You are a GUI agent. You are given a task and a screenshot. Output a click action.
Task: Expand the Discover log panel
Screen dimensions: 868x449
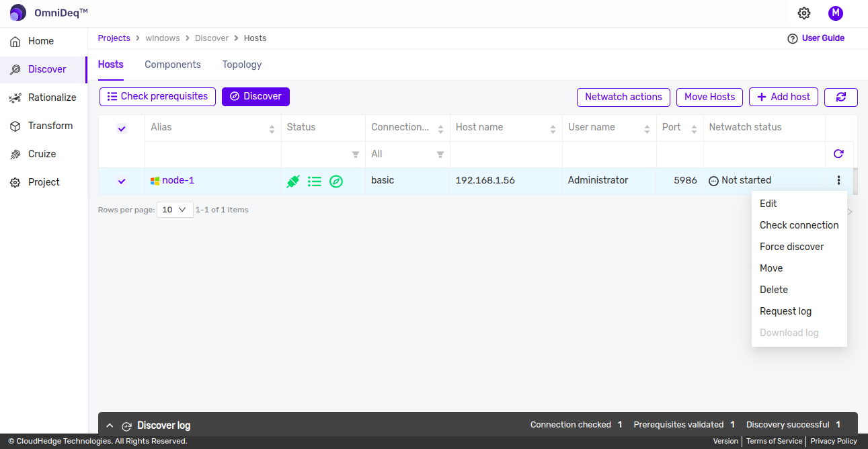pos(110,426)
